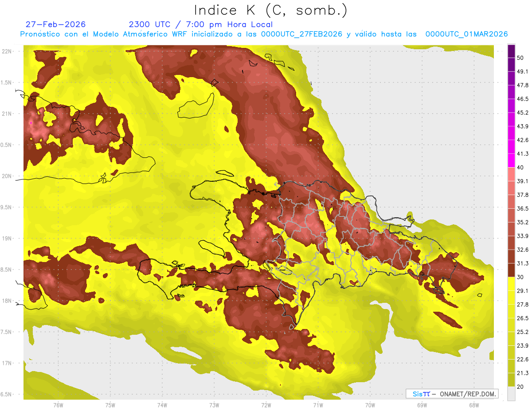This screenshot has width=532, height=411.
Task: Click the colorbar value "20"
Action: [x=520, y=387]
